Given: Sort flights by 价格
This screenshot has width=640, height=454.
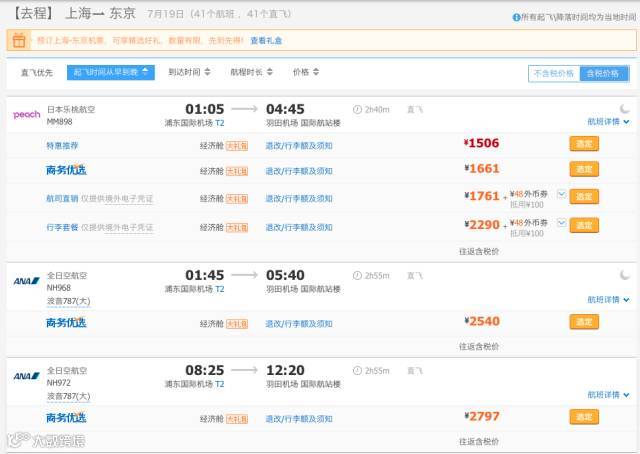Looking at the screenshot, I should pyautogui.click(x=306, y=72).
